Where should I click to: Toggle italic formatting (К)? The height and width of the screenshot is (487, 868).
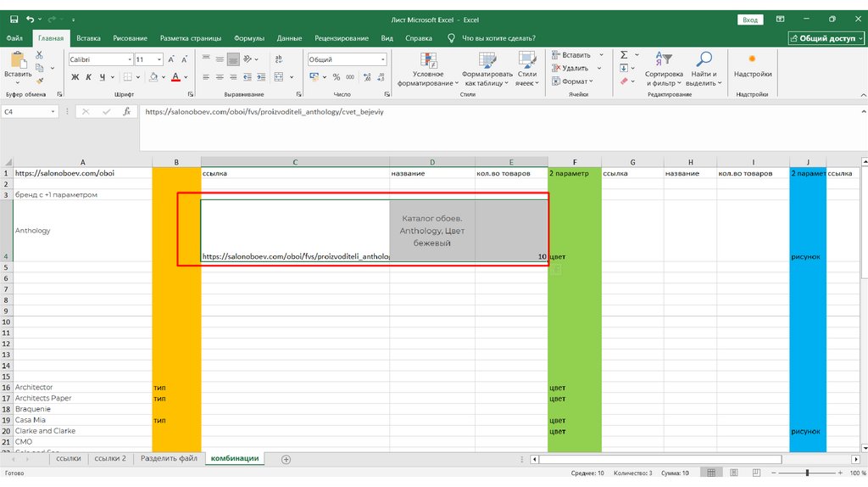coord(88,77)
